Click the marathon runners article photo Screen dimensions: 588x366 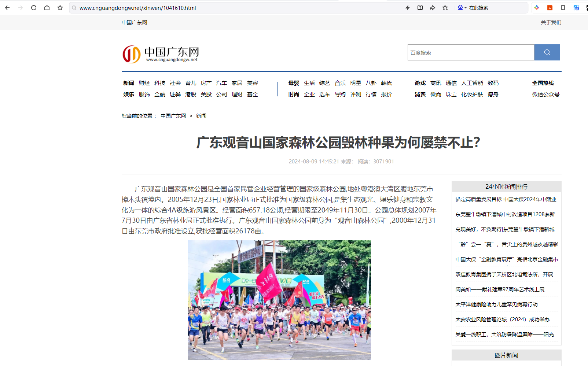(x=279, y=300)
